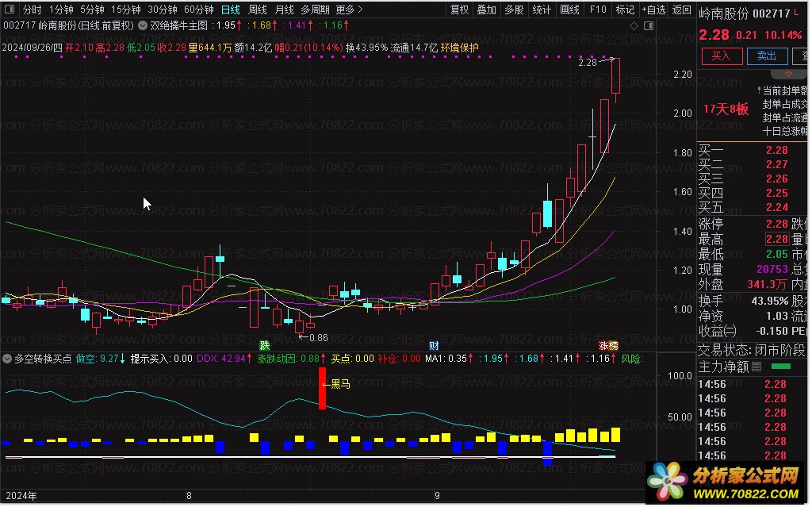Open the 复权 adjustment menu
This screenshot has height=507, width=812.
click(459, 10)
